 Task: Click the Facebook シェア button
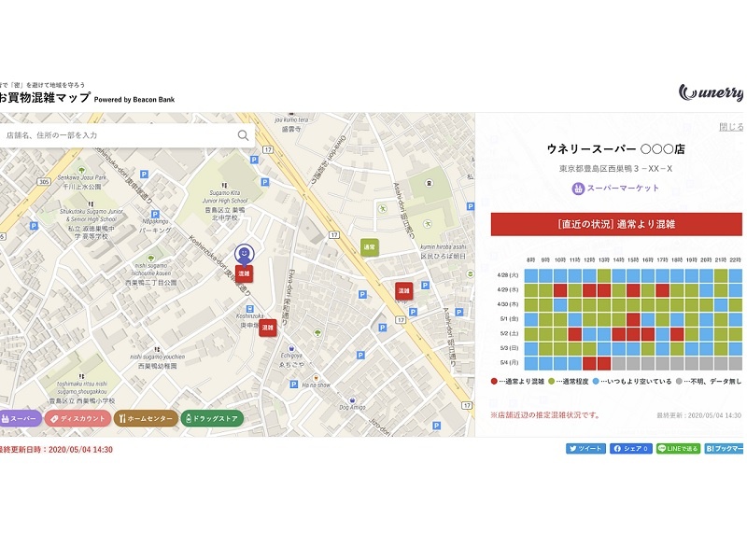coord(631,449)
